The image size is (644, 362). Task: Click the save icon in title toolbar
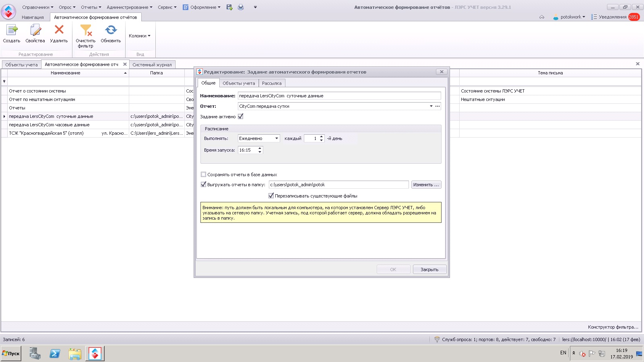229,7
